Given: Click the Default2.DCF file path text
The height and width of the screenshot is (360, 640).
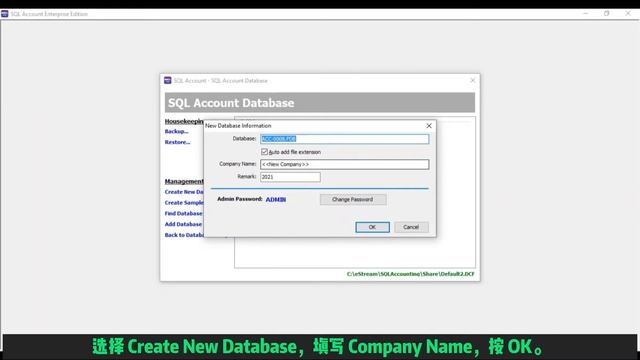Looking at the screenshot, I should [x=411, y=274].
